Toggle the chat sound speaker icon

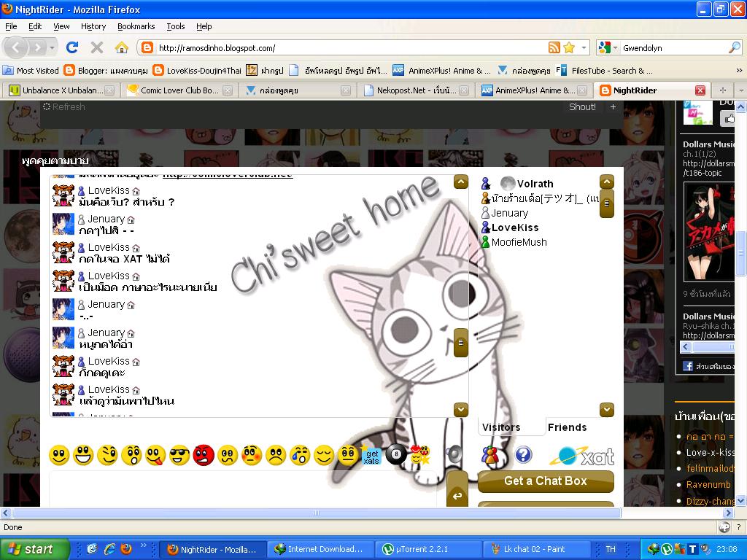click(455, 454)
